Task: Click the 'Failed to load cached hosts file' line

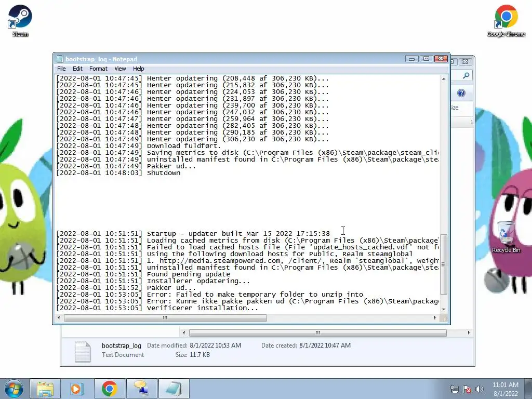Action: coord(248,247)
